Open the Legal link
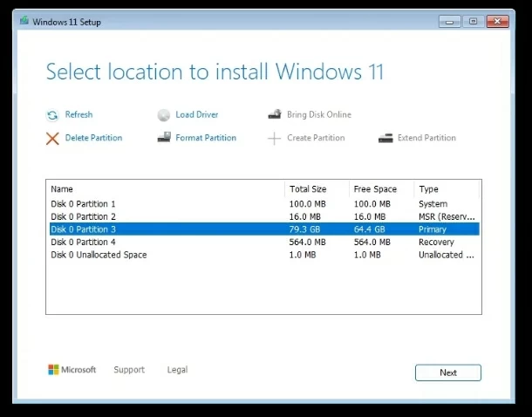Screen dimensions: 532x417 point(177,370)
